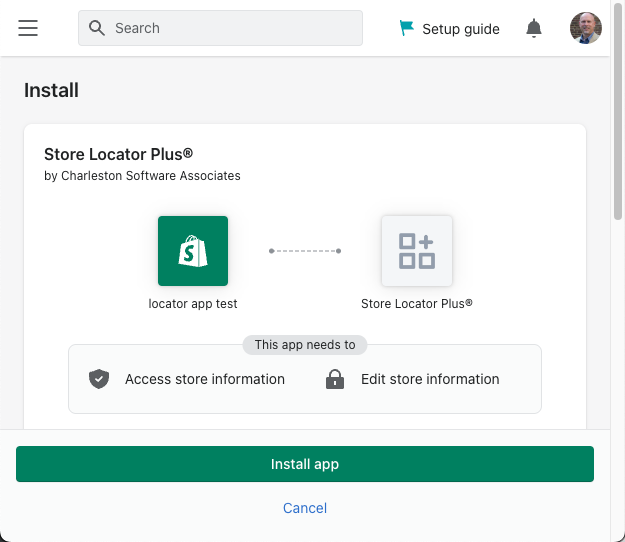
Task: Click the 'locator app test' store label
Action: click(x=193, y=303)
